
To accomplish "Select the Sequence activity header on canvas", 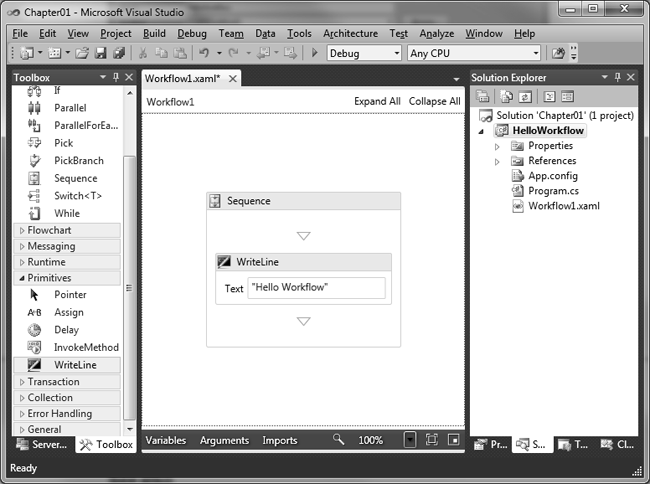I will 303,201.
